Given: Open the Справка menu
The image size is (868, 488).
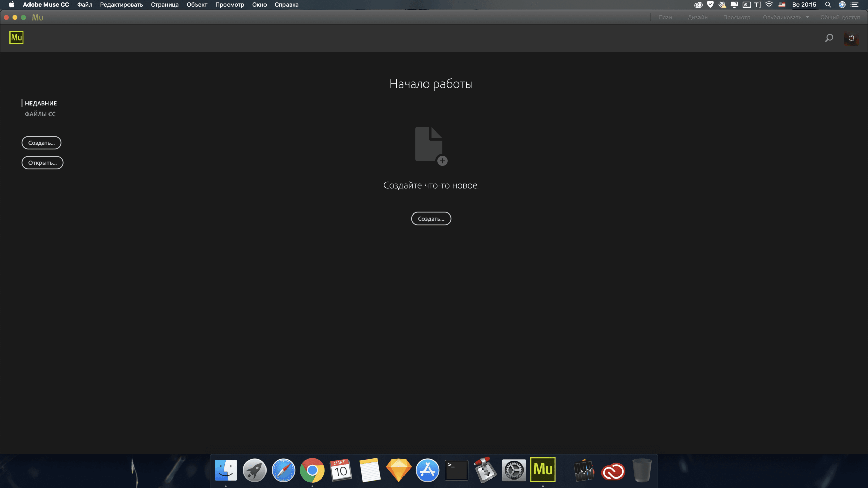Looking at the screenshot, I should tap(286, 5).
